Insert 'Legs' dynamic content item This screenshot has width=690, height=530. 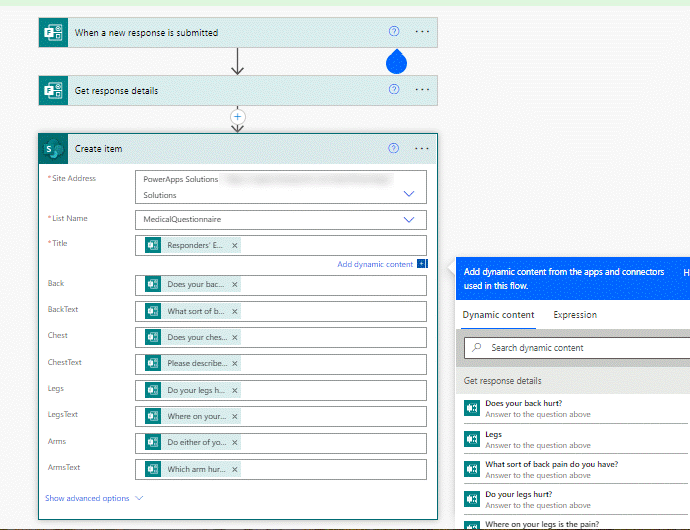[576, 439]
